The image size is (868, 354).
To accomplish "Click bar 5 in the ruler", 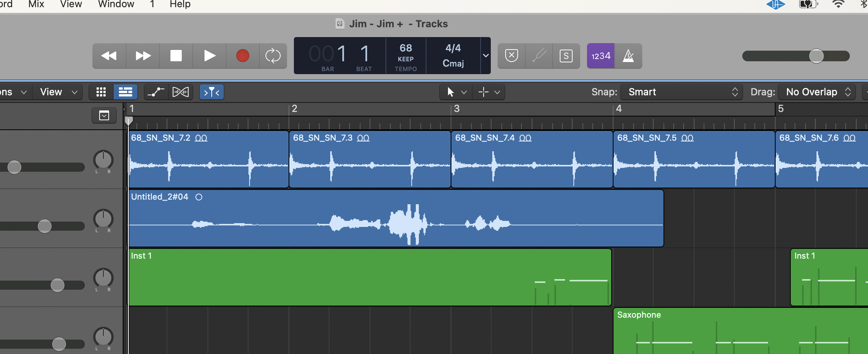I will click(x=781, y=109).
